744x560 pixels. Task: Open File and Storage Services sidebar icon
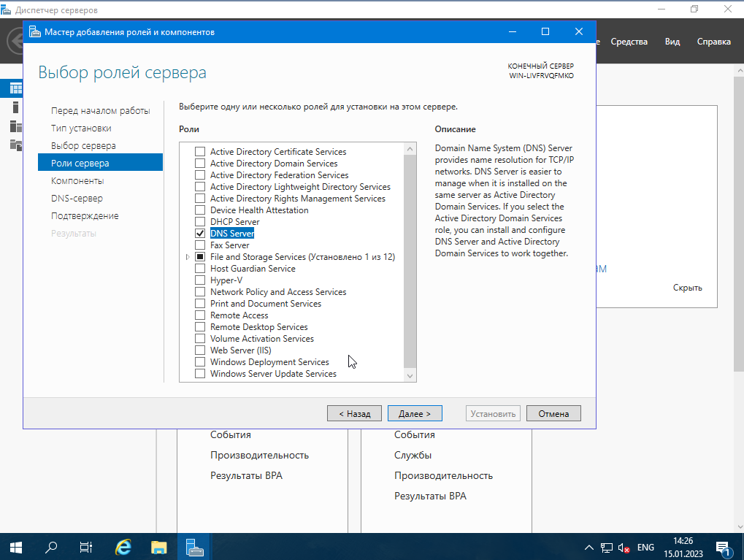point(15,145)
